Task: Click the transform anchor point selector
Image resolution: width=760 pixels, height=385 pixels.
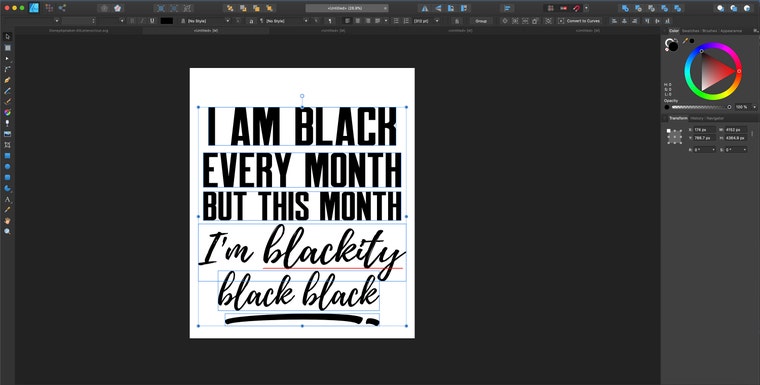Action: (674, 137)
